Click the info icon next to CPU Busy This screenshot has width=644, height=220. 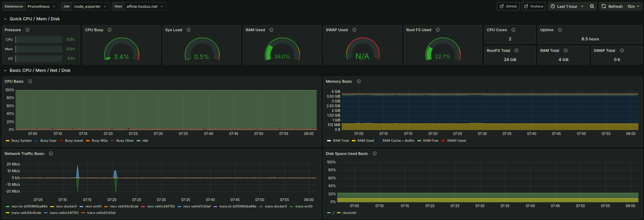click(110, 30)
